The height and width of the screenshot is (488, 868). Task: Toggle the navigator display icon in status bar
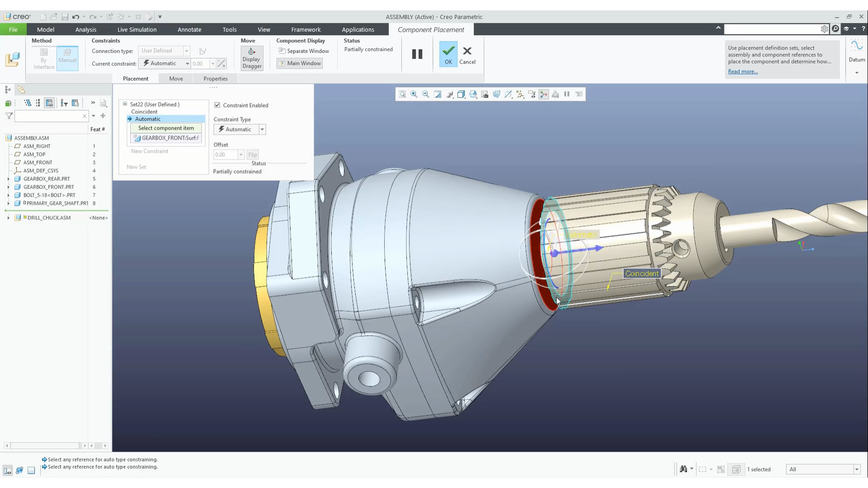[x=8, y=470]
